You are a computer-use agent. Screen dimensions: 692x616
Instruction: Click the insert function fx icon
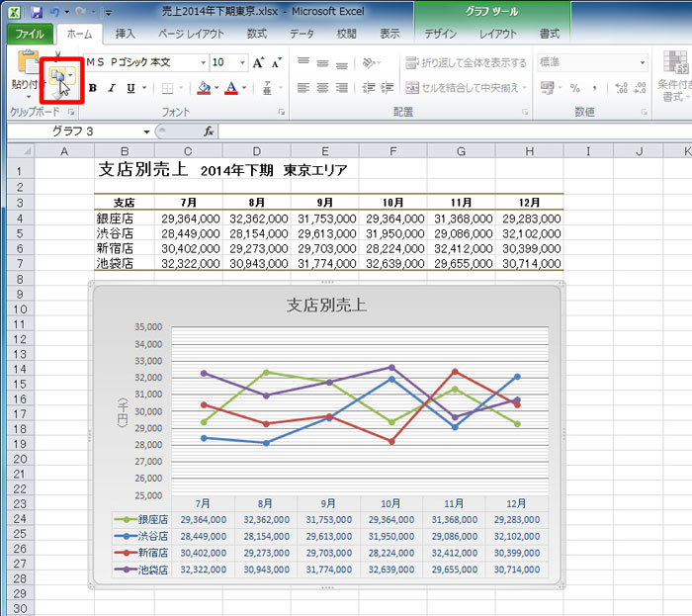tap(209, 132)
